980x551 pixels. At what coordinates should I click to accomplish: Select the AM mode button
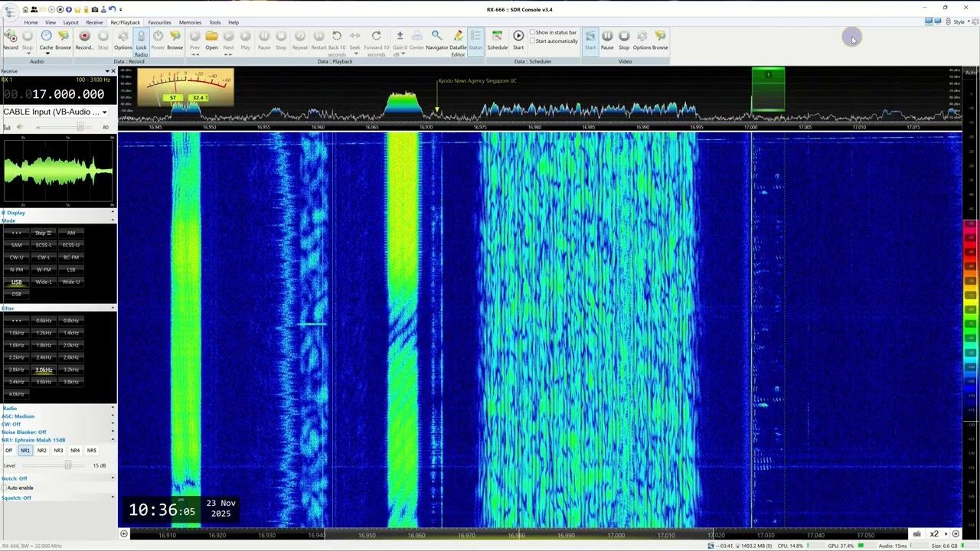point(71,233)
